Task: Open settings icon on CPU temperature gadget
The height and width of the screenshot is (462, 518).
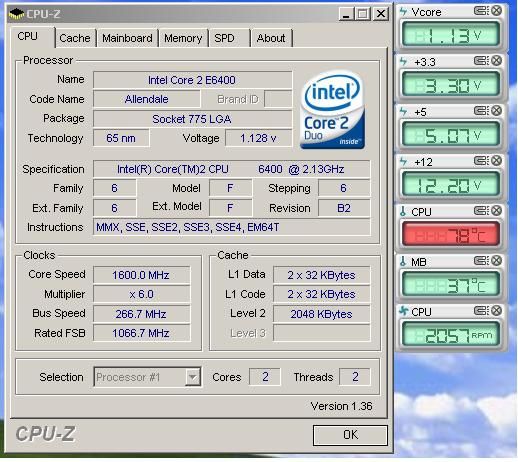Action: tap(481, 211)
